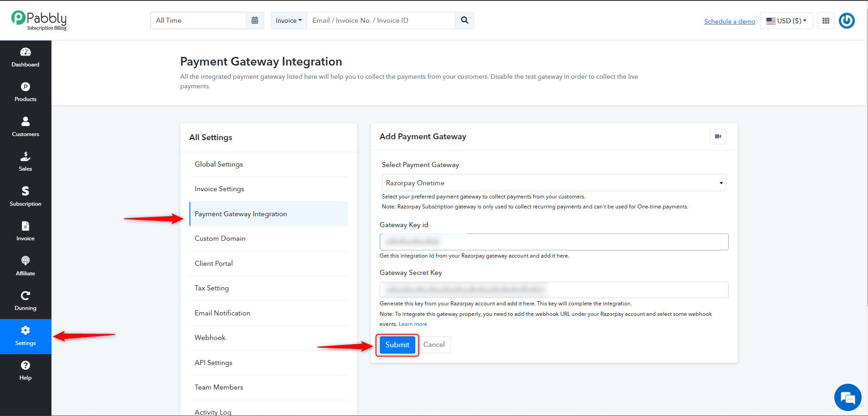Open the live chat bubble
Image resolution: width=868 pixels, height=416 pixels.
(x=848, y=397)
